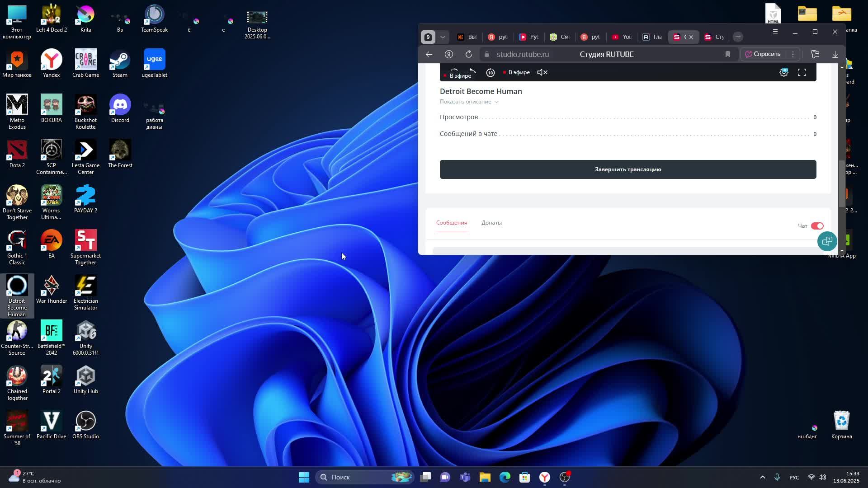Open the HD quality settings gear in player
868x488 pixels.
(784, 72)
